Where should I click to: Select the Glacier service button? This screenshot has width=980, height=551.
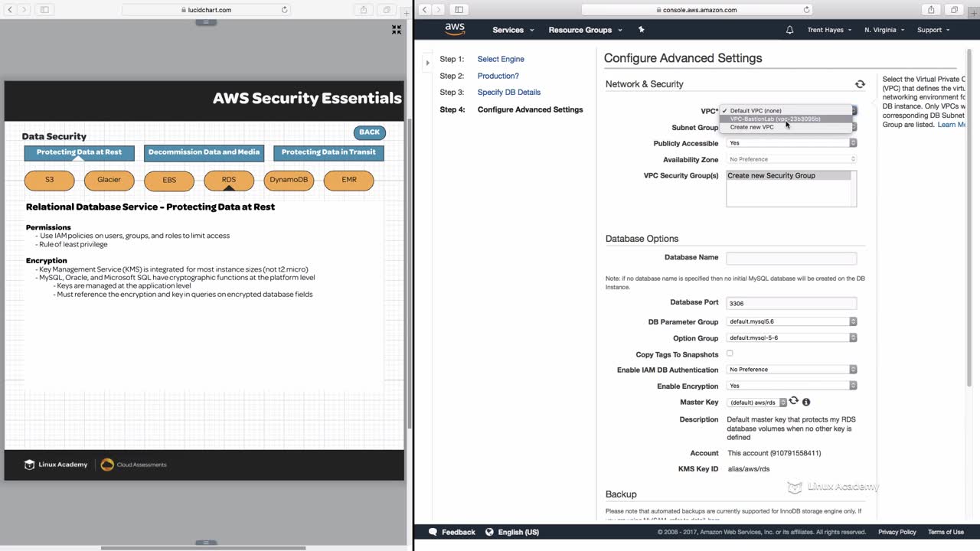pos(109,180)
